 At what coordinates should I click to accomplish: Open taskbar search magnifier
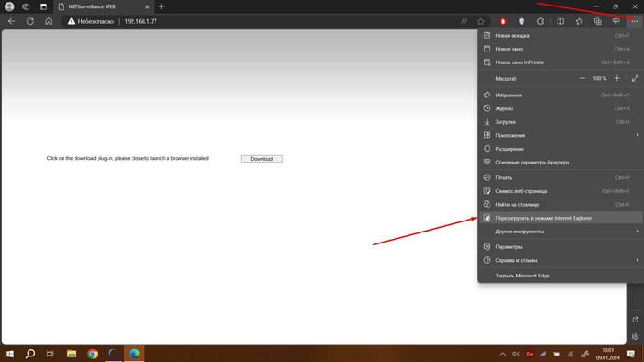click(30, 354)
